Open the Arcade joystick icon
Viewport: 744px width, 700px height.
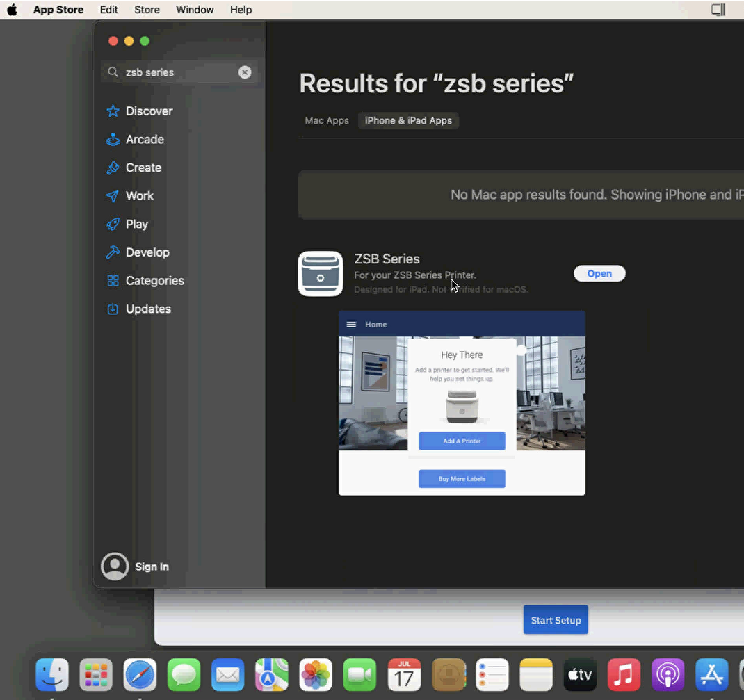113,140
